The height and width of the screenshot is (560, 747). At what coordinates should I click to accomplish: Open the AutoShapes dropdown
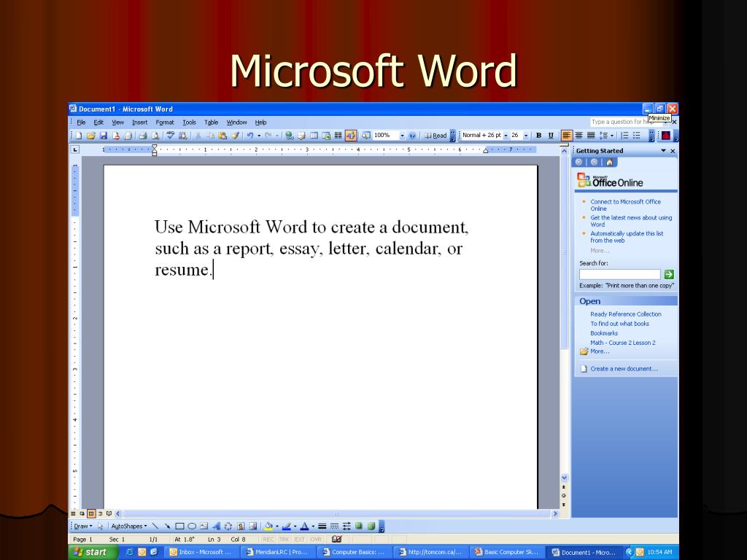click(129, 526)
